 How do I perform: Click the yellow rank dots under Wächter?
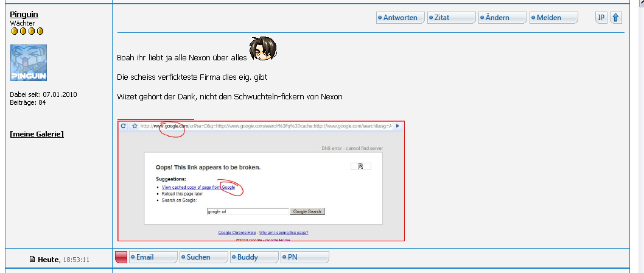pyautogui.click(x=27, y=31)
